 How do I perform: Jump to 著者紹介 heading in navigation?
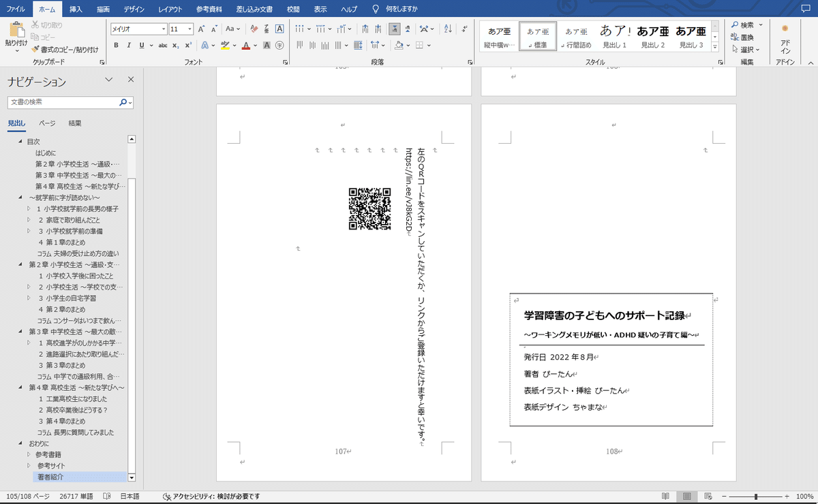pos(50,477)
